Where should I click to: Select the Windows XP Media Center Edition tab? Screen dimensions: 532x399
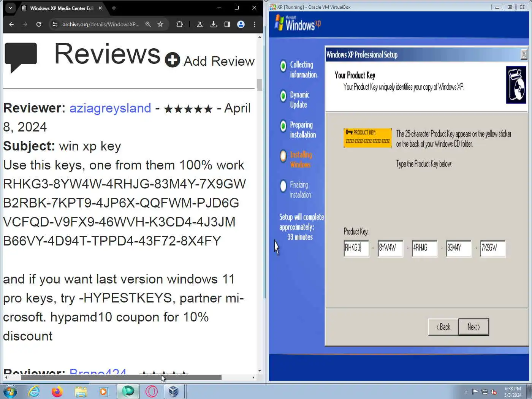pos(62,8)
